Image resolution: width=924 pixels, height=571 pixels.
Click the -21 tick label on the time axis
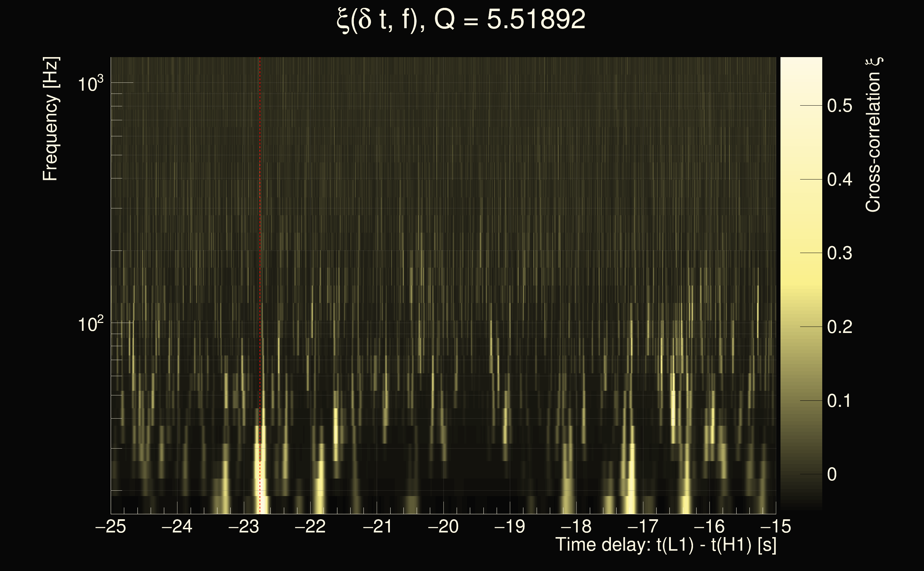[x=377, y=526]
